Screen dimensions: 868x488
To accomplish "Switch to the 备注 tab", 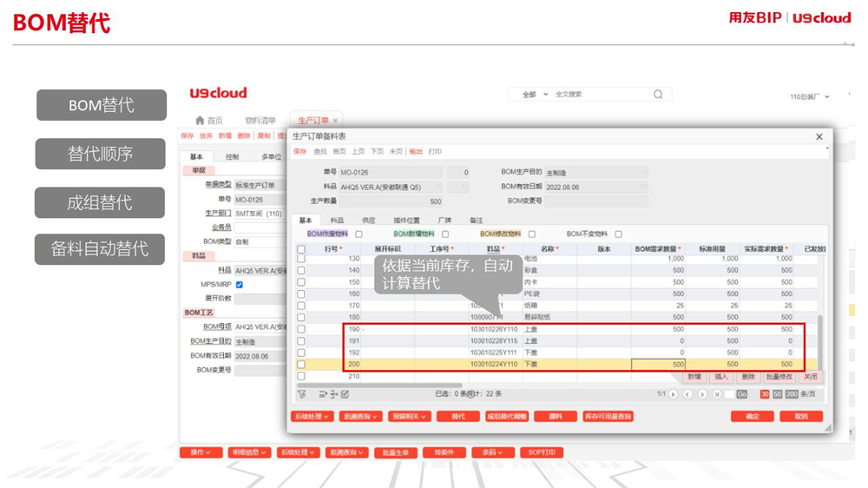I will pyautogui.click(x=476, y=221).
